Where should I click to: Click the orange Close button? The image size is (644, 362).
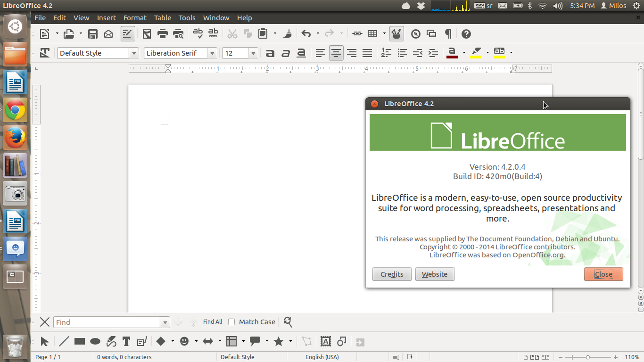603,274
